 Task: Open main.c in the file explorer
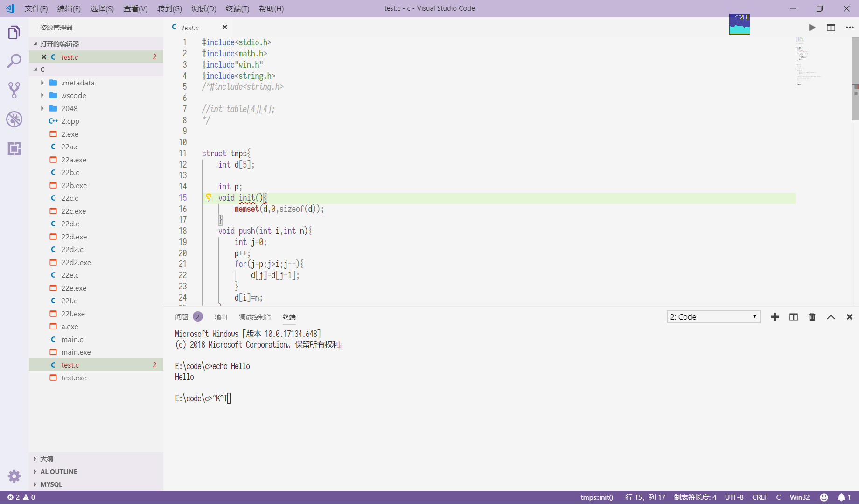(x=72, y=339)
